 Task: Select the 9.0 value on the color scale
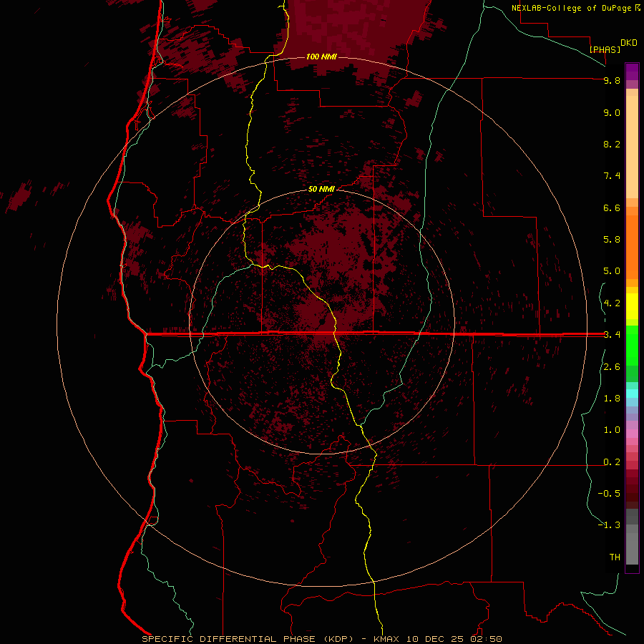(x=612, y=112)
